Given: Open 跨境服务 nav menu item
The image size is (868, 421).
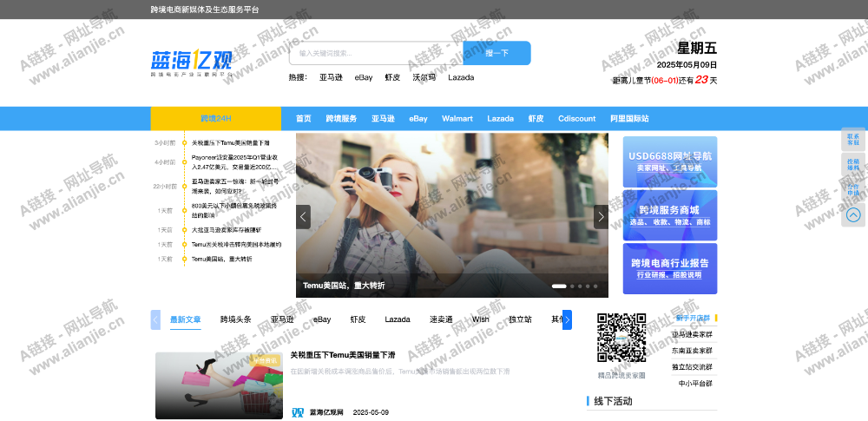Looking at the screenshot, I should [x=341, y=119].
